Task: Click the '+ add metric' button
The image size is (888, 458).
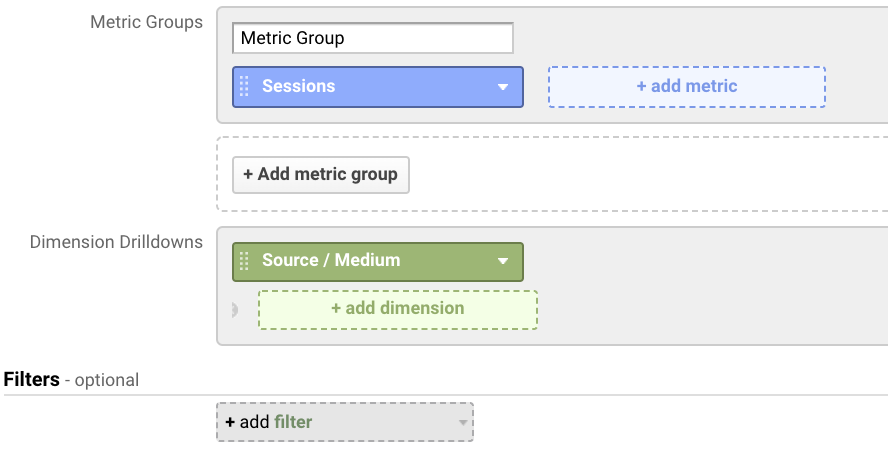Action: pyautogui.click(x=686, y=87)
